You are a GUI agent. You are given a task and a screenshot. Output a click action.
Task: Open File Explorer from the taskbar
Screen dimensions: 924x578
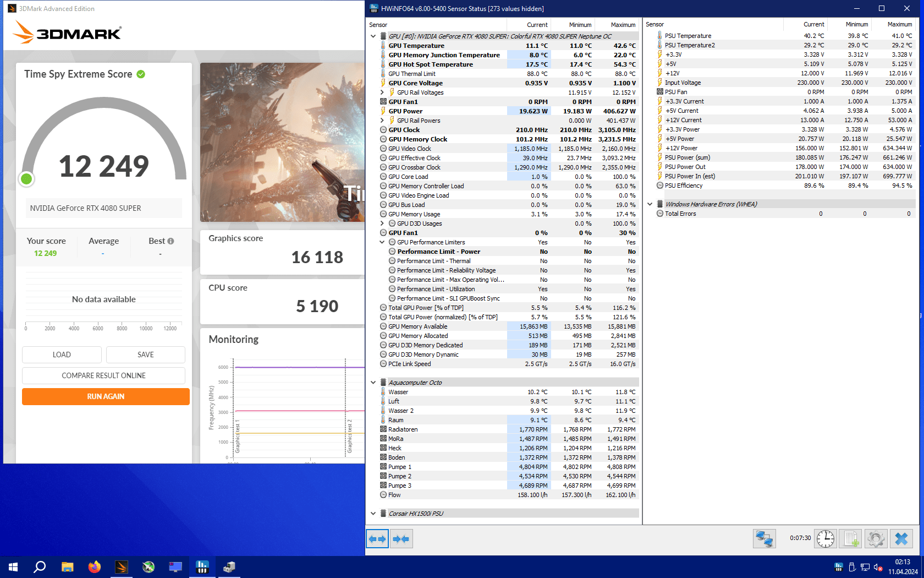[x=67, y=566]
